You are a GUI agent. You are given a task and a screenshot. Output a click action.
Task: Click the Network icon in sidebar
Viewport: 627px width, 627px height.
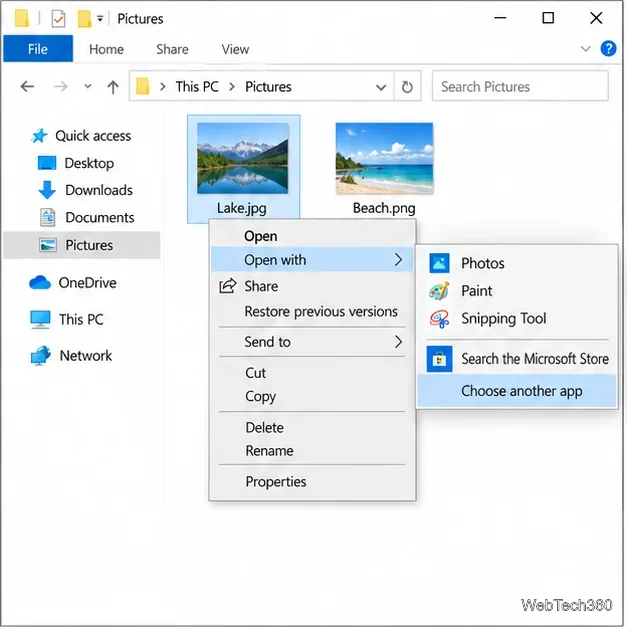pyautogui.click(x=40, y=355)
